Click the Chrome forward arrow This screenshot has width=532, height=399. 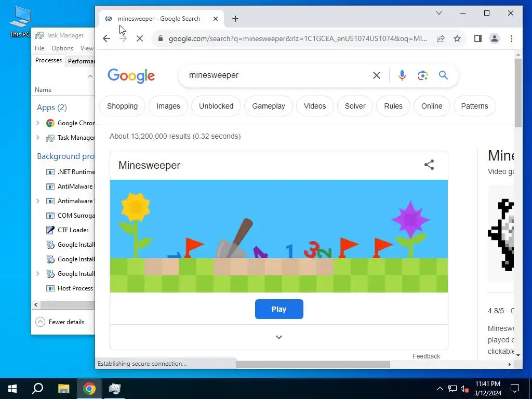tap(123, 38)
